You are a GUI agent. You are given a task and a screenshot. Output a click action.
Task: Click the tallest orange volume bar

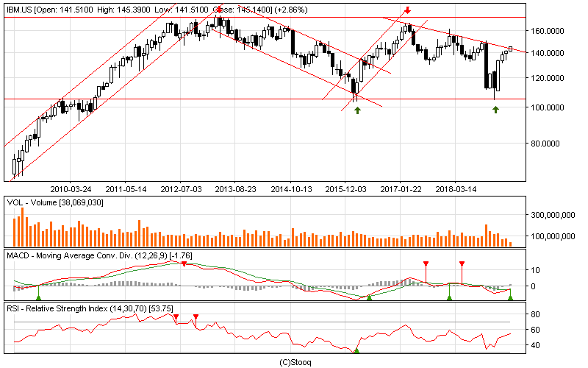[22, 227]
